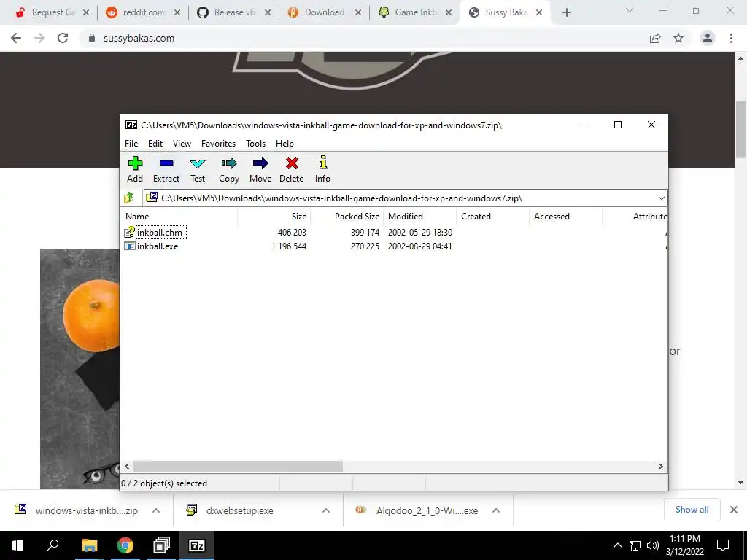Open the clock showing 1:11 PM
This screenshot has height=560, width=747.
click(x=684, y=545)
